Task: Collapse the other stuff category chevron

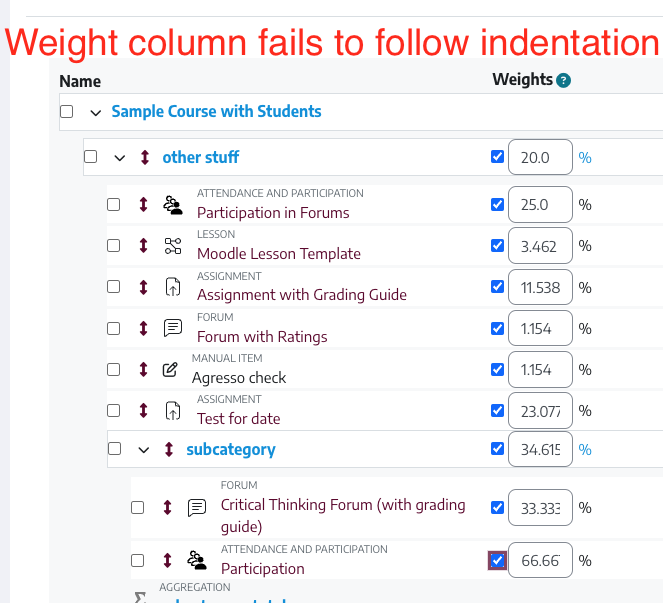Action: (120, 158)
